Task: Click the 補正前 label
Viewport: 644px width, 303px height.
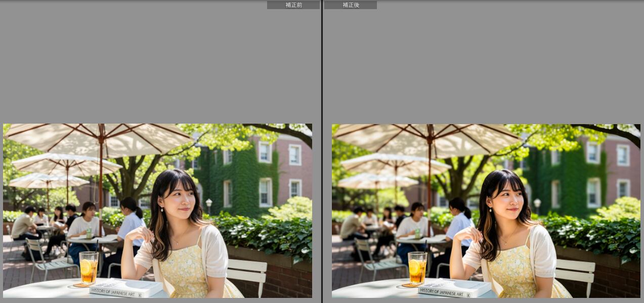Action: pyautogui.click(x=293, y=5)
